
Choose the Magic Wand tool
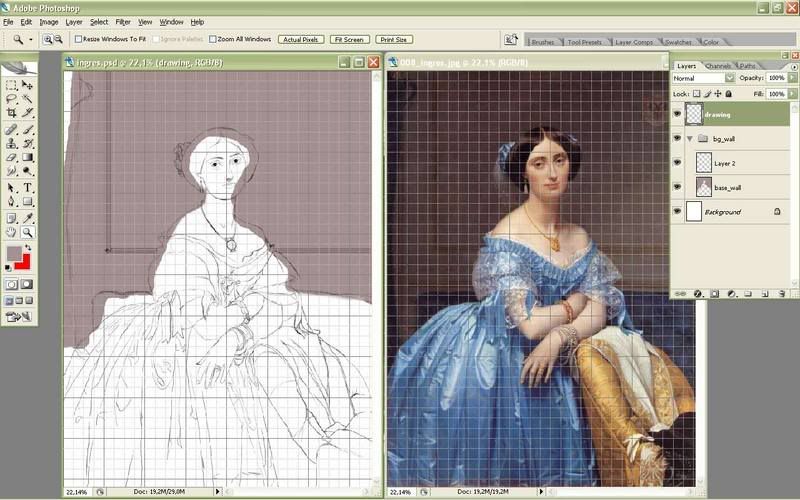(28, 100)
